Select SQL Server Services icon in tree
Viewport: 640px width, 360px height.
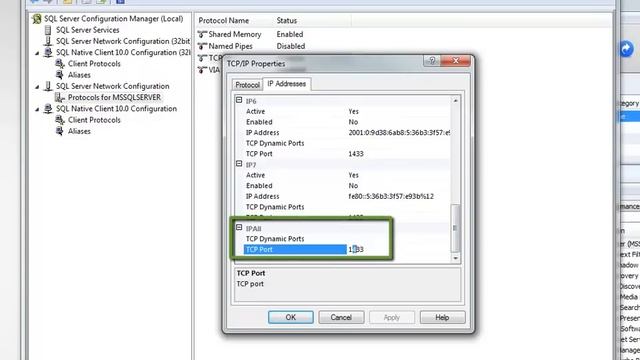pos(48,30)
